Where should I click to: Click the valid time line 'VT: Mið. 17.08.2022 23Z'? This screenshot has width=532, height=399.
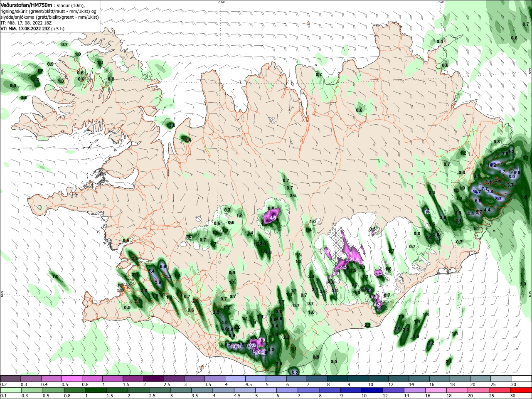point(25,29)
